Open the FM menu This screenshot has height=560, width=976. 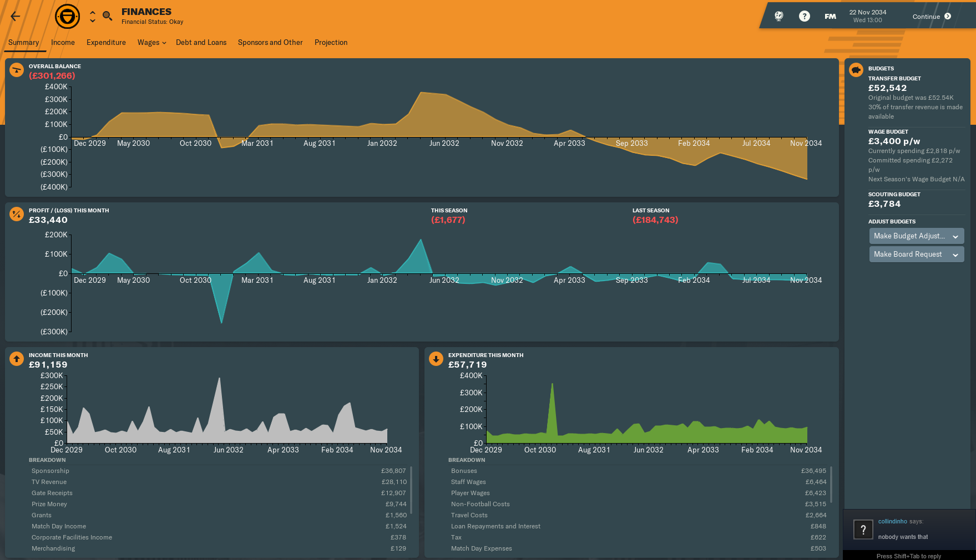(x=830, y=17)
